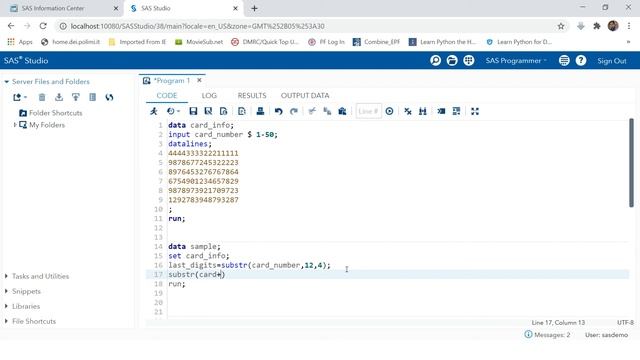The image size is (640, 360).
Task: Expand the My Folders tree node
Action: point(15,124)
